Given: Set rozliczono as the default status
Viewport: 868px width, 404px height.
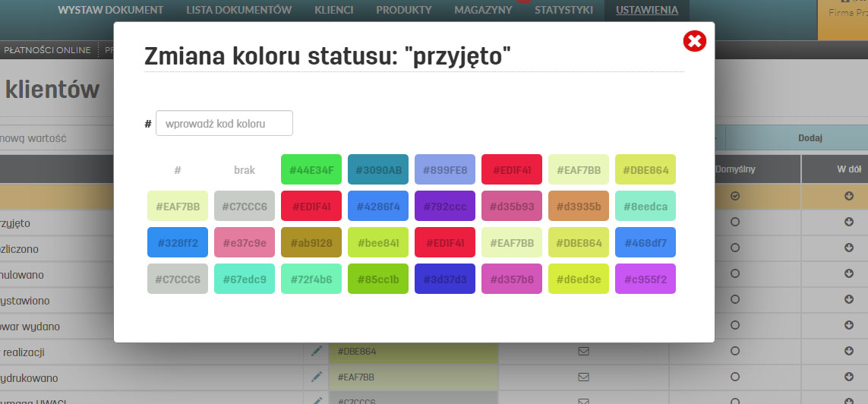Looking at the screenshot, I should tap(735, 248).
